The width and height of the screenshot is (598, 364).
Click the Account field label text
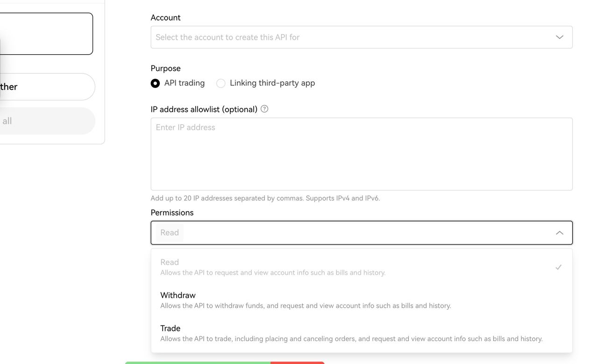(165, 18)
